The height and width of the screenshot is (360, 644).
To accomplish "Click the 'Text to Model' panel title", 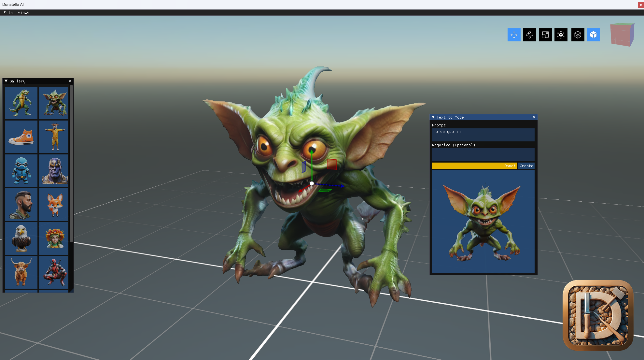I will [x=451, y=117].
